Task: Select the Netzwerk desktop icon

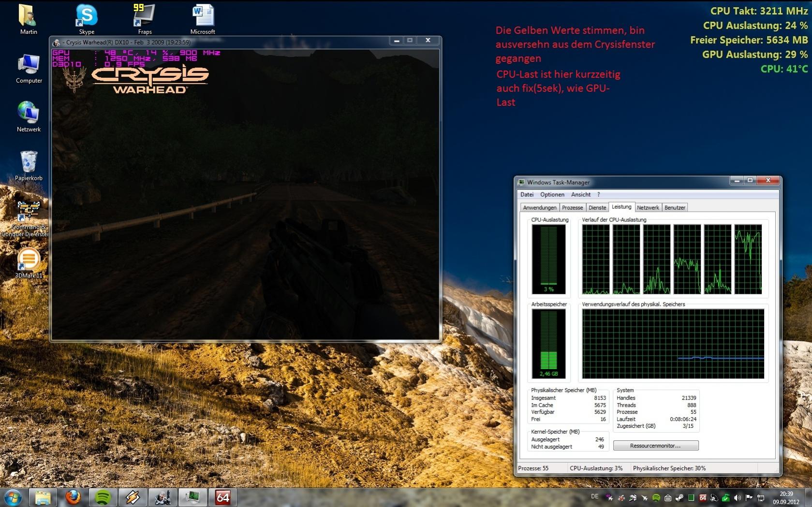Action: pos(29,116)
